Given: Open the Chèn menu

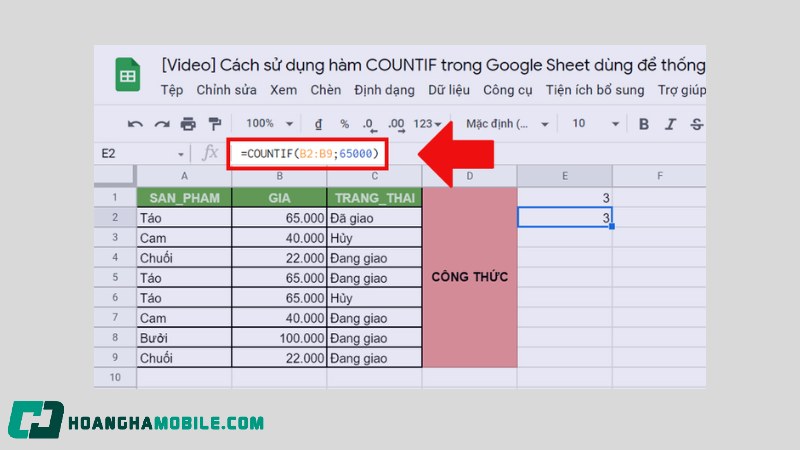Looking at the screenshot, I should [x=326, y=90].
